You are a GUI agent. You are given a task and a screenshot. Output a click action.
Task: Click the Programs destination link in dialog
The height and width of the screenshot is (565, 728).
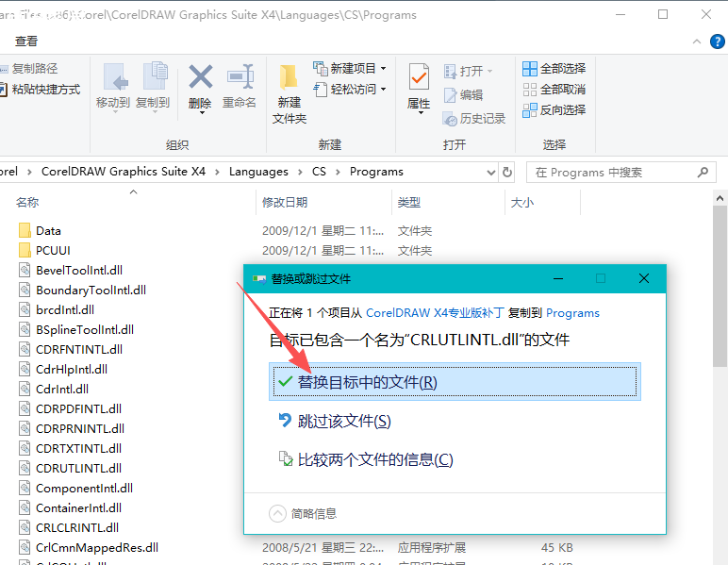click(x=572, y=313)
